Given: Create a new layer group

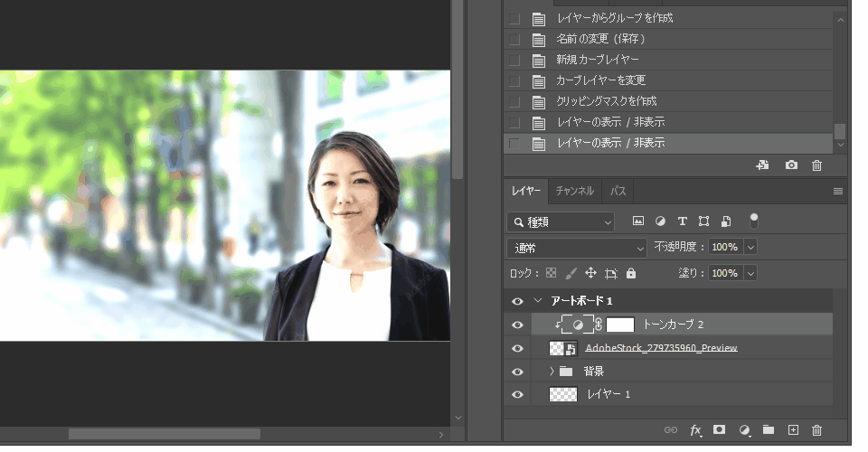Looking at the screenshot, I should click(769, 429).
